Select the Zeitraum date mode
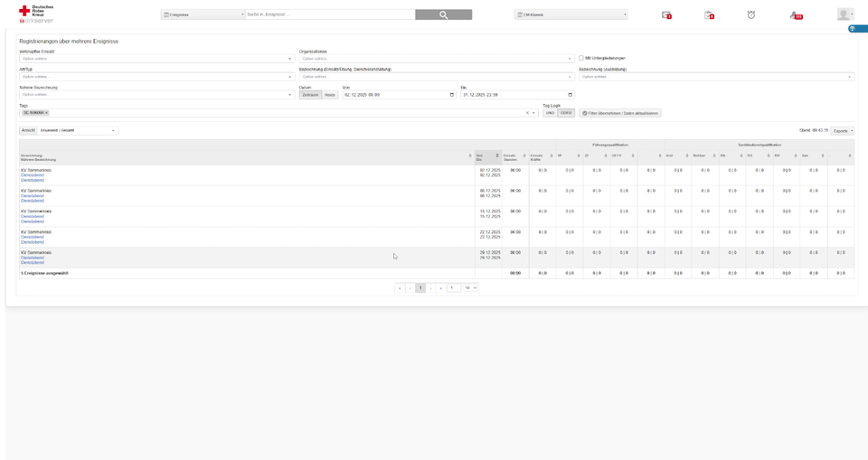The height and width of the screenshot is (460, 868). 310,95
